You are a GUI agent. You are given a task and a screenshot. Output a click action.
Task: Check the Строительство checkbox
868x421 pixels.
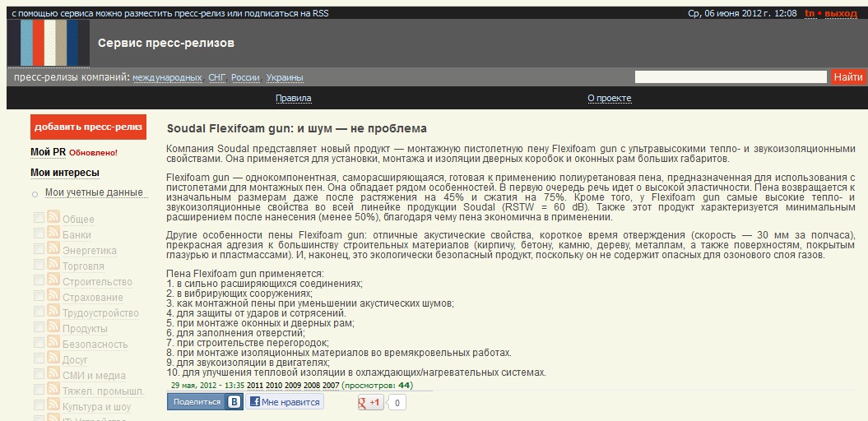click(x=39, y=280)
